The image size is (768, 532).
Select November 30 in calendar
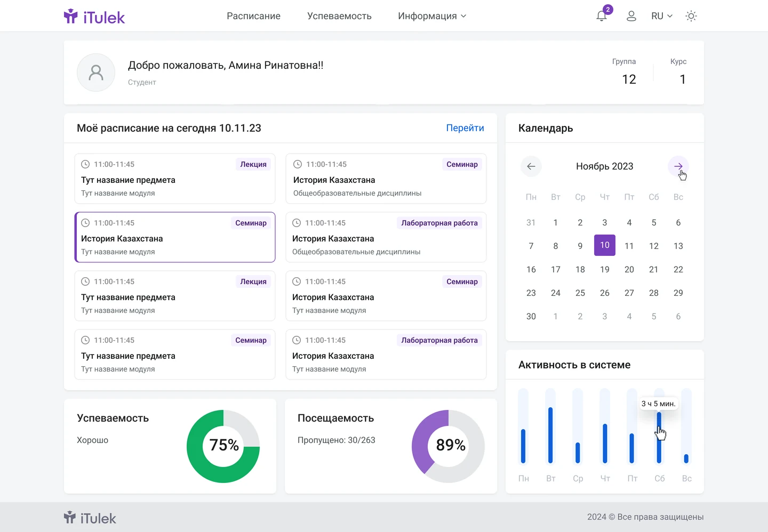(x=531, y=316)
